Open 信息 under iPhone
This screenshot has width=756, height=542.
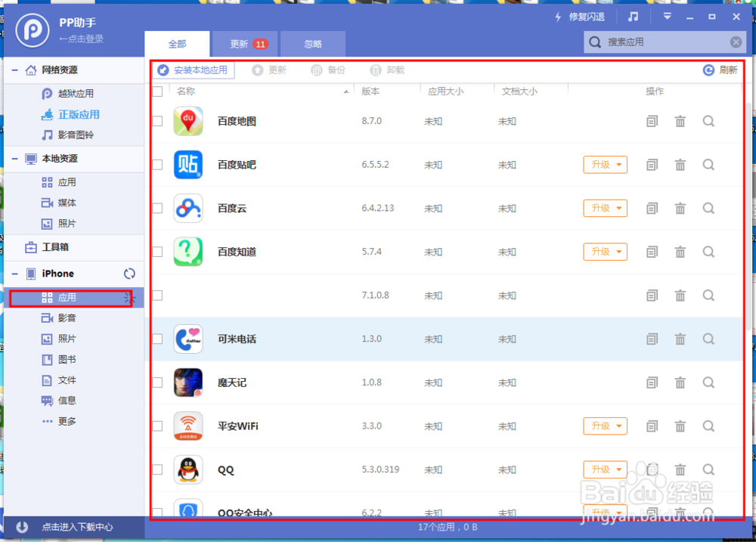click(x=59, y=401)
